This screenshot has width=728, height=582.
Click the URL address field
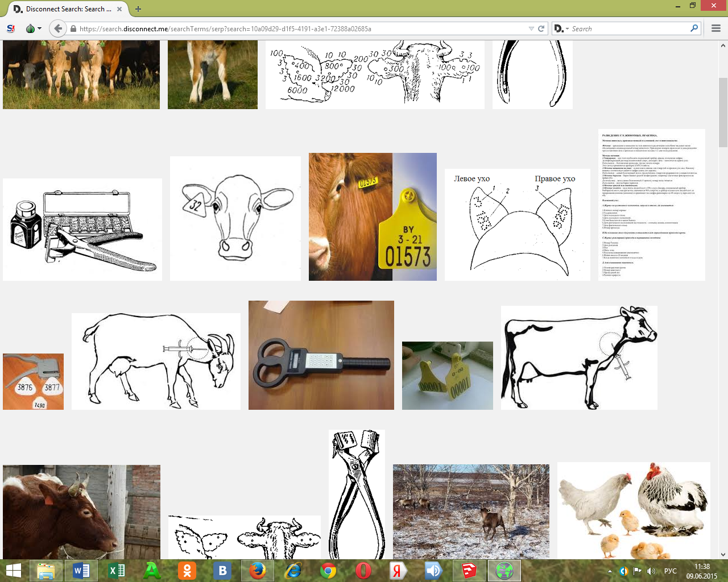301,28
